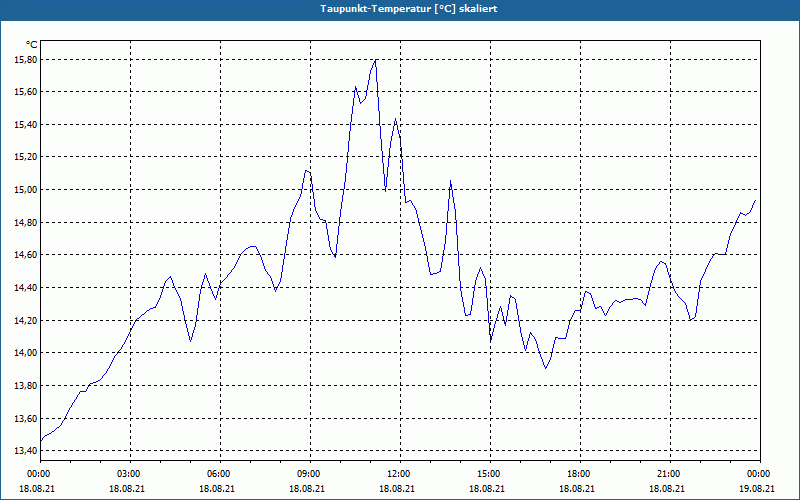
Task: Select the 14,00 y-axis label
Action: tap(26, 353)
